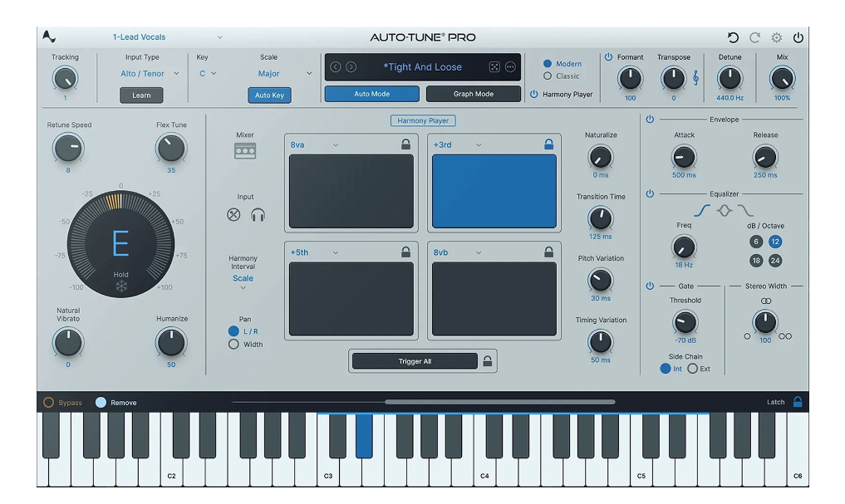Open the preset options ellipsis icon
This screenshot has width=845, height=504.
click(510, 66)
